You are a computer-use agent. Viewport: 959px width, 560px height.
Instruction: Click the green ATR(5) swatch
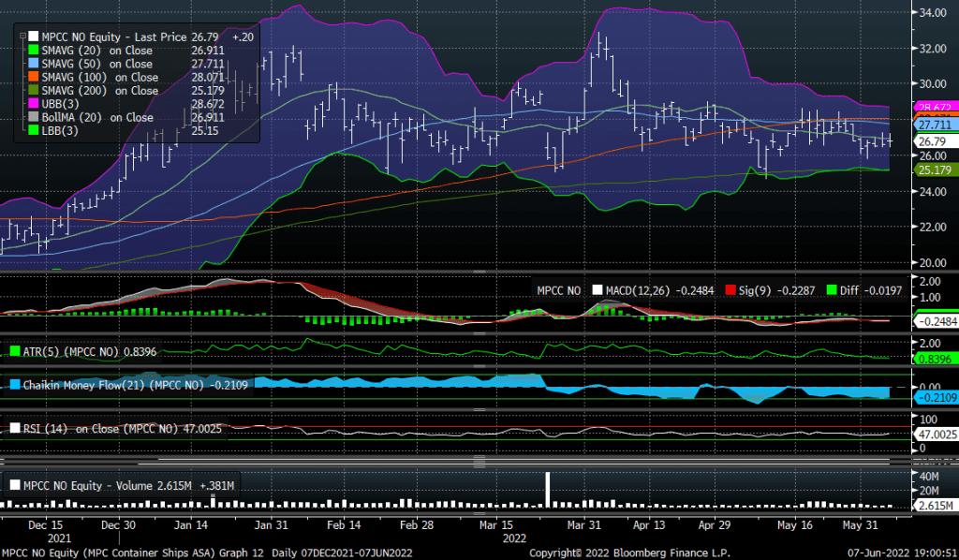coord(15,351)
